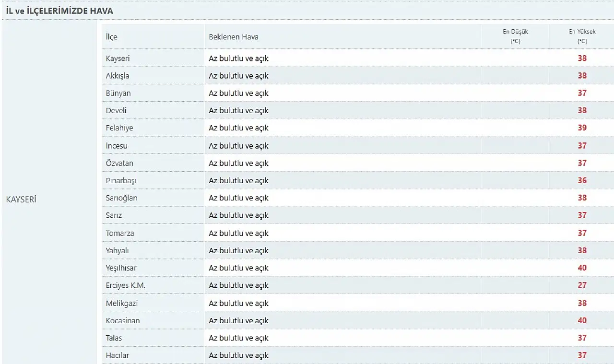The height and width of the screenshot is (364, 614).
Task: Select the Talas district name
Action: tap(114, 338)
